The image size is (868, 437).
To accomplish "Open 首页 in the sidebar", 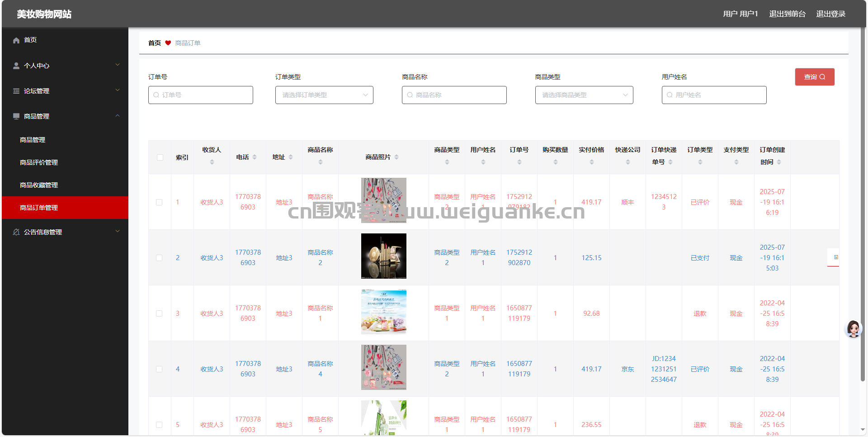I will tap(65, 40).
